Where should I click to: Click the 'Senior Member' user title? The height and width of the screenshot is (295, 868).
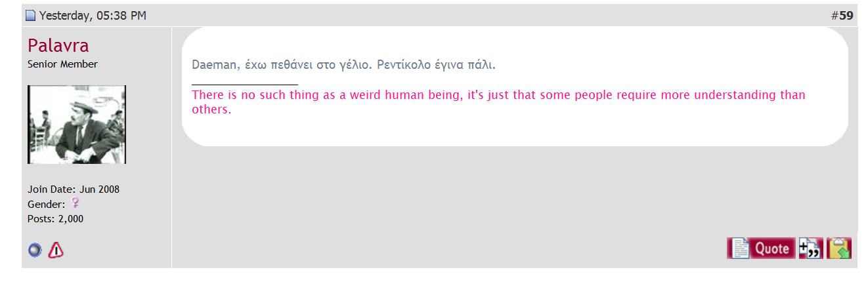62,64
